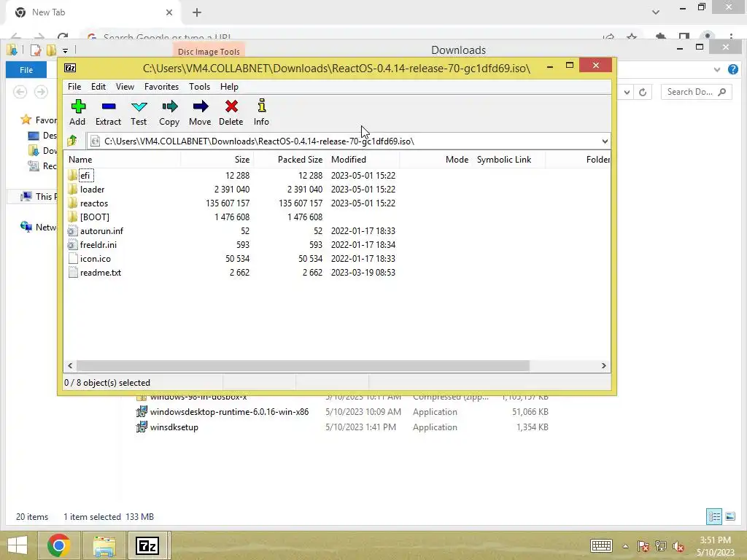
Task: Click the Test archive icon
Action: [139, 106]
